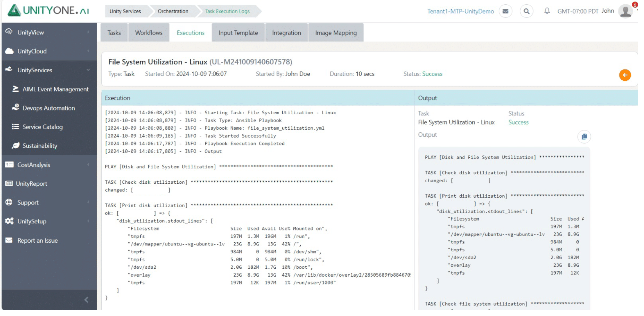Select the Executions tab
Image resolution: width=644 pixels, height=316 pixels.
coord(191,33)
